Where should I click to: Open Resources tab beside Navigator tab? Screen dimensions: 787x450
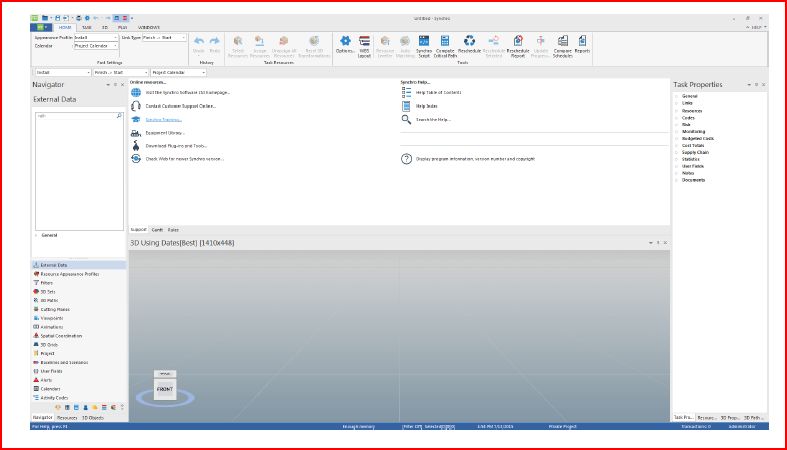pos(67,417)
